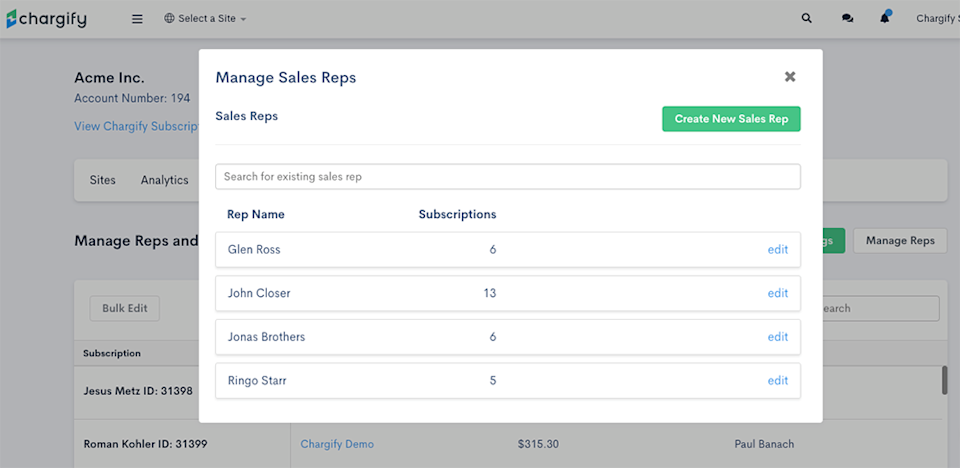Close the Manage Sales Reps dialog

[790, 77]
